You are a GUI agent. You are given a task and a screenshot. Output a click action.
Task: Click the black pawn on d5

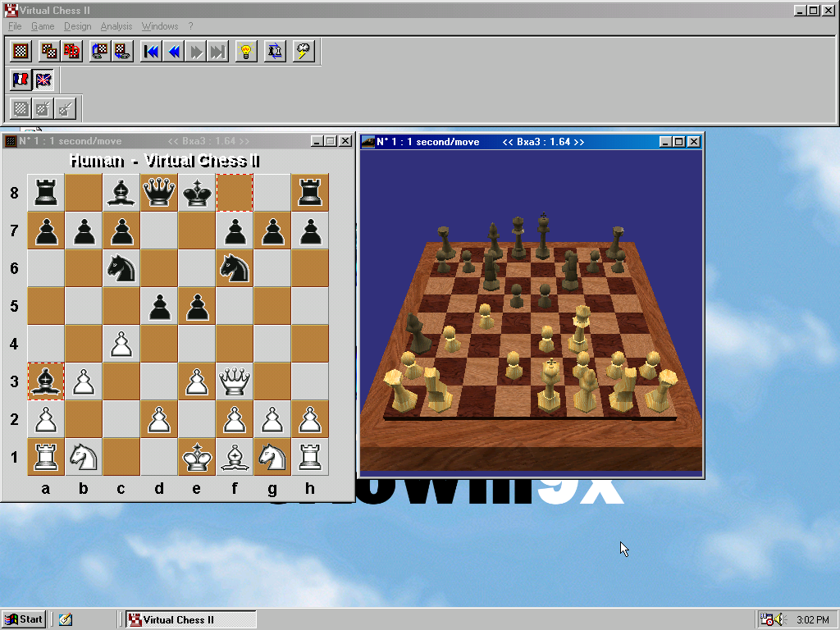tap(159, 305)
